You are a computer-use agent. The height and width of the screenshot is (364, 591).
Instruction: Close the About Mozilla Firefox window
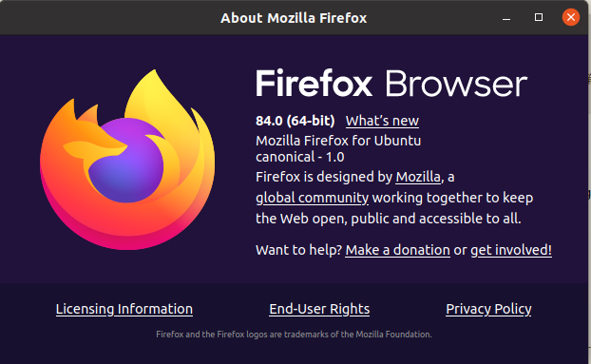tap(571, 17)
